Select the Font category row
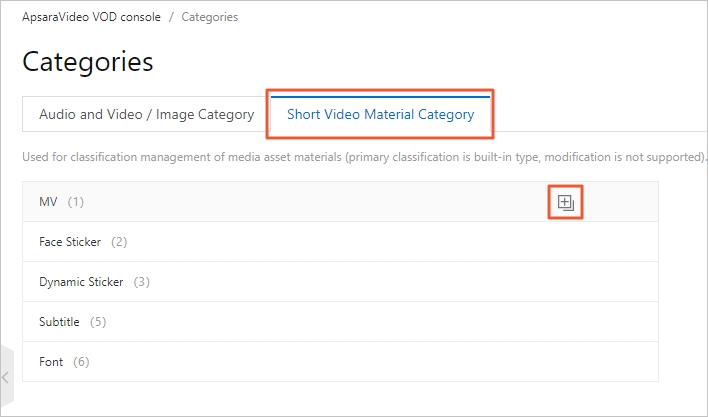Screen dimensions: 708x417 coord(51,362)
